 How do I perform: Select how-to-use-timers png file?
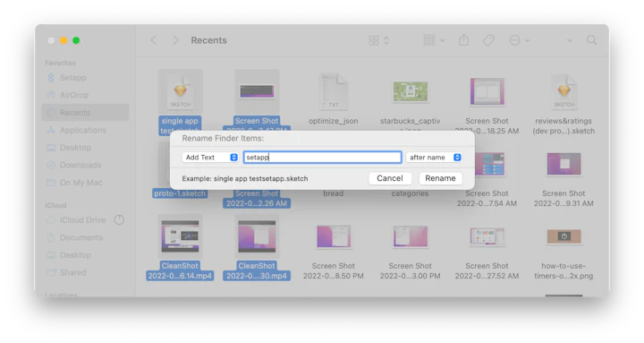[563, 236]
